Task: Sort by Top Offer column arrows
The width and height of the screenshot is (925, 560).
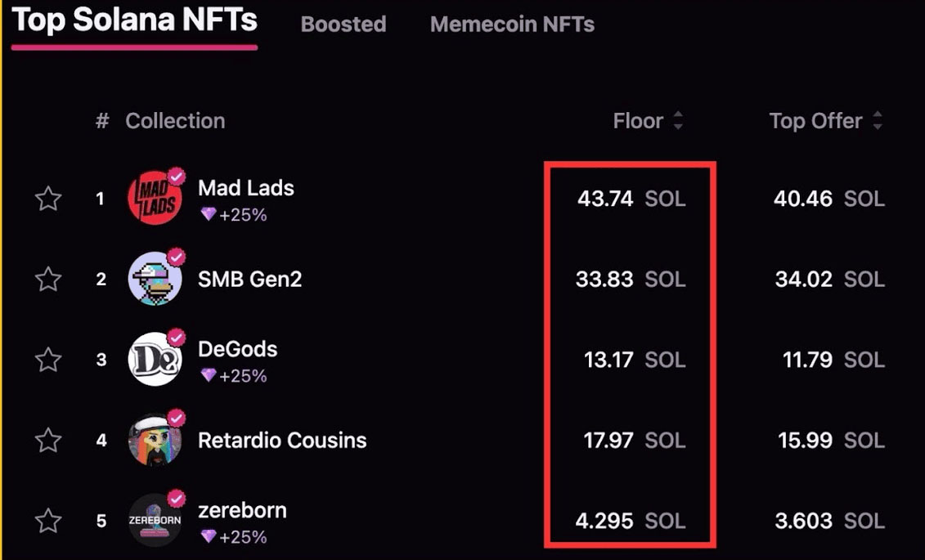Action: pos(878,122)
